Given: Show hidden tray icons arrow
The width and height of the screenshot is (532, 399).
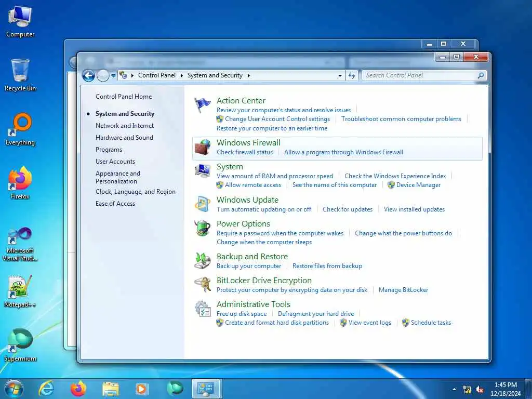Looking at the screenshot, I should click(454, 390).
